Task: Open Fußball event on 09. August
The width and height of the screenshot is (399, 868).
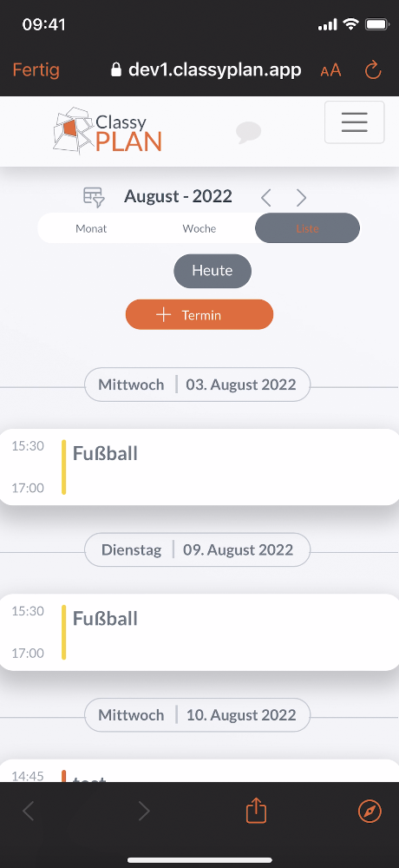Action: pyautogui.click(x=199, y=632)
